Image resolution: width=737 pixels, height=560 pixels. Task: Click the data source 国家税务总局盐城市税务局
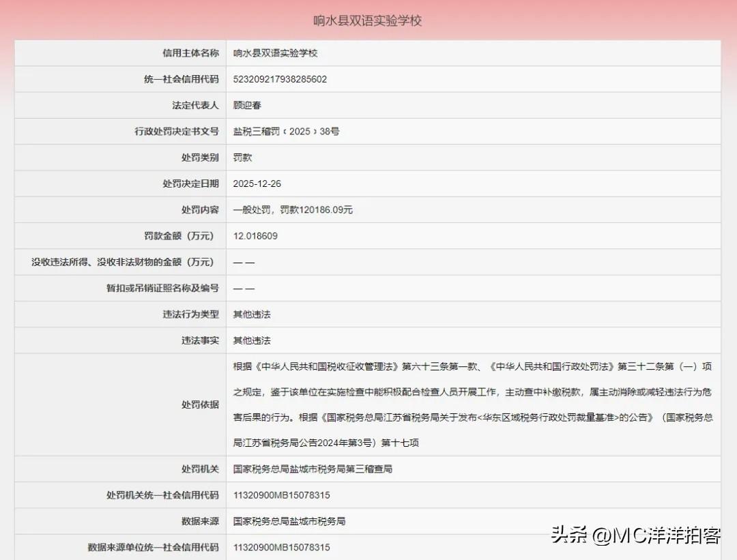coord(289,521)
